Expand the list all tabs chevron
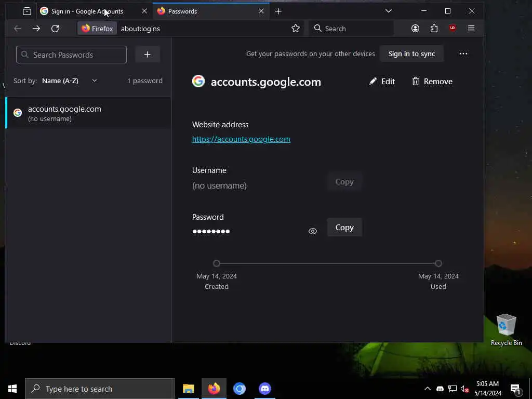This screenshot has height=399, width=532. pos(389,11)
